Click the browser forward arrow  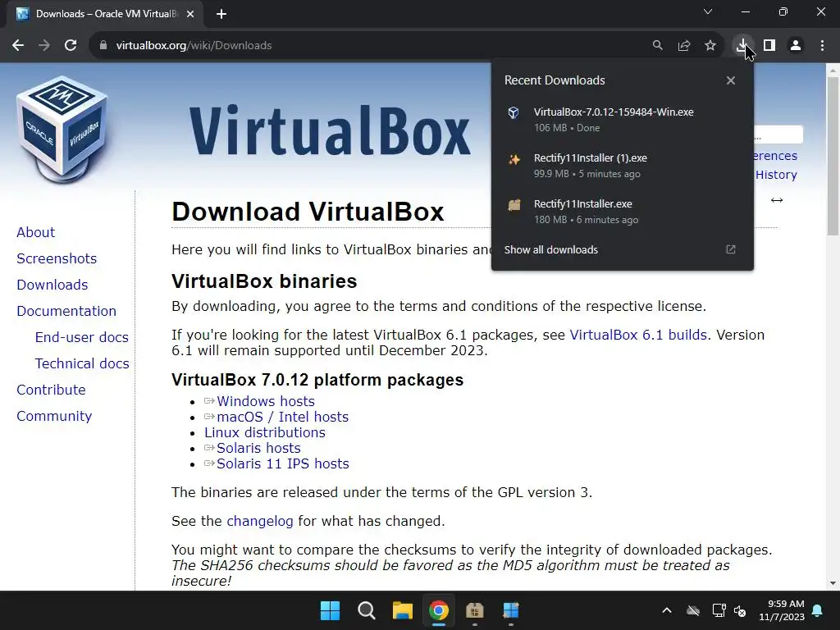(x=44, y=46)
